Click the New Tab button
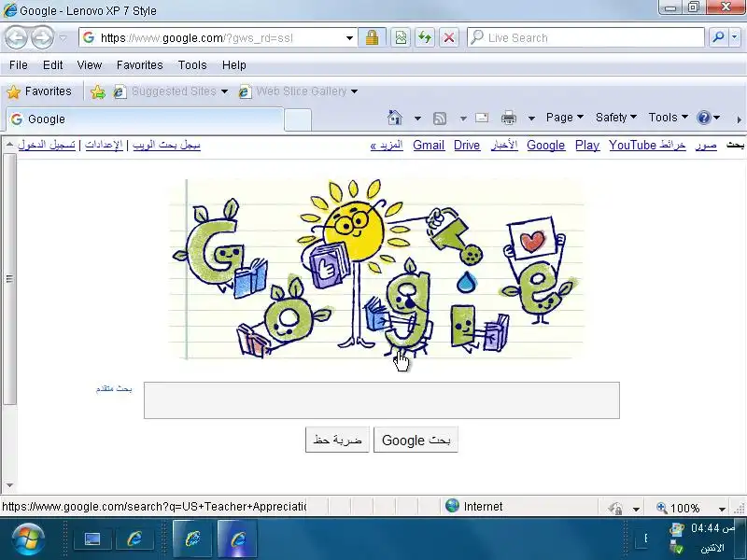 point(298,119)
